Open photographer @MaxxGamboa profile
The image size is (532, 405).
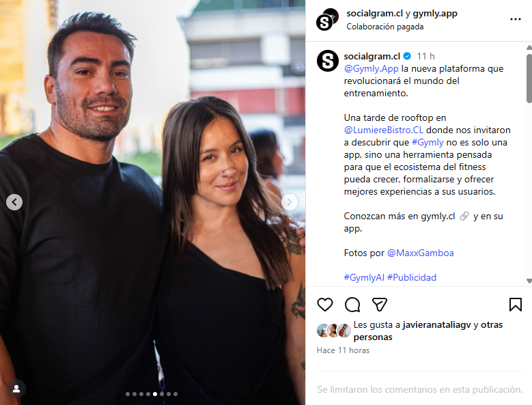tap(421, 253)
